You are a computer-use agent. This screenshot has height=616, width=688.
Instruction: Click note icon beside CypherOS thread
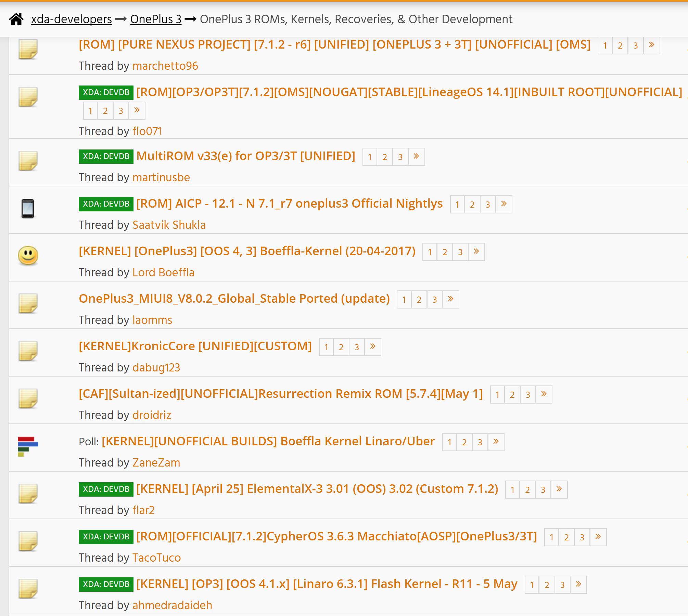(28, 541)
